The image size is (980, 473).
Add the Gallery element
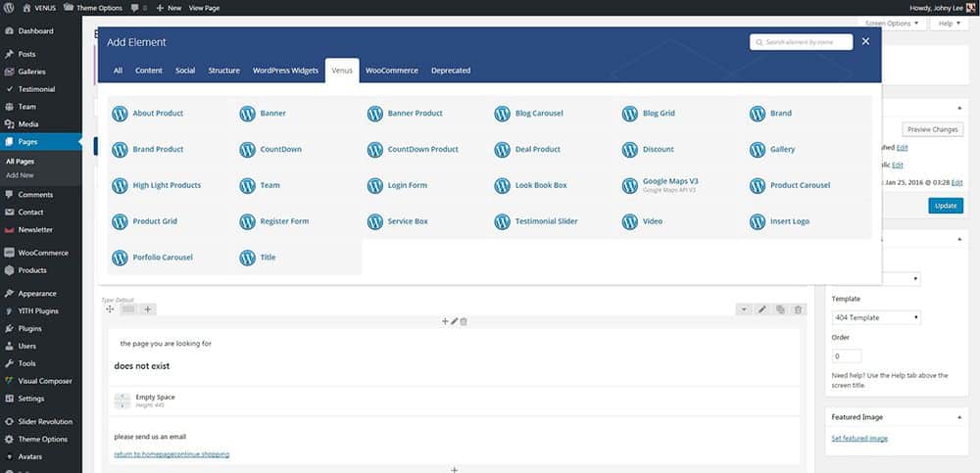[x=808, y=149]
